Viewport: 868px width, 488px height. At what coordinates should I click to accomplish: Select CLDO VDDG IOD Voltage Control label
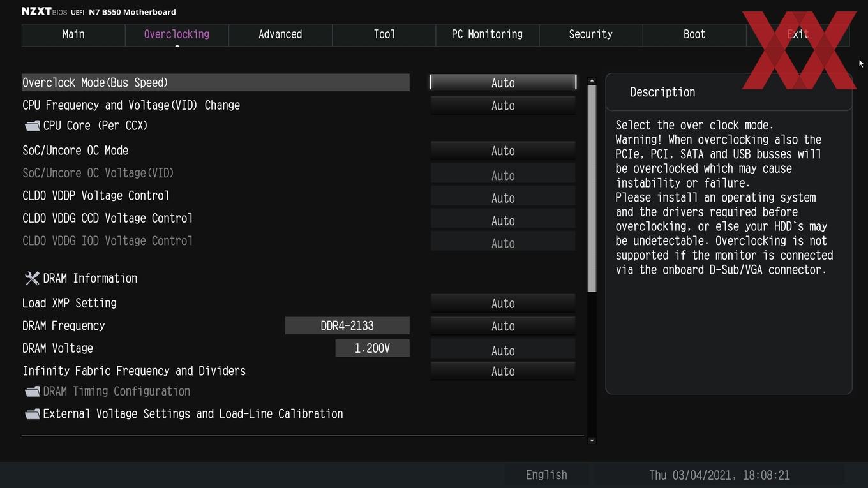coord(107,240)
